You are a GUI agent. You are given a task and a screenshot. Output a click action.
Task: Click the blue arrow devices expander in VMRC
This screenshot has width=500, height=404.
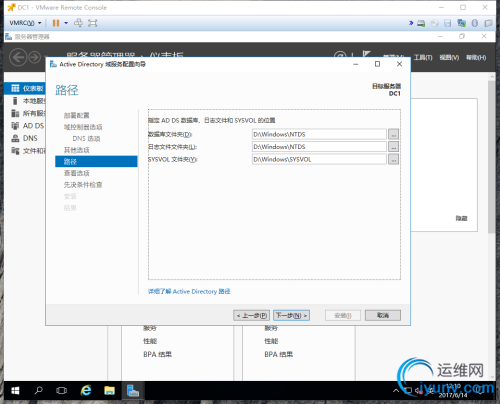click(x=411, y=23)
